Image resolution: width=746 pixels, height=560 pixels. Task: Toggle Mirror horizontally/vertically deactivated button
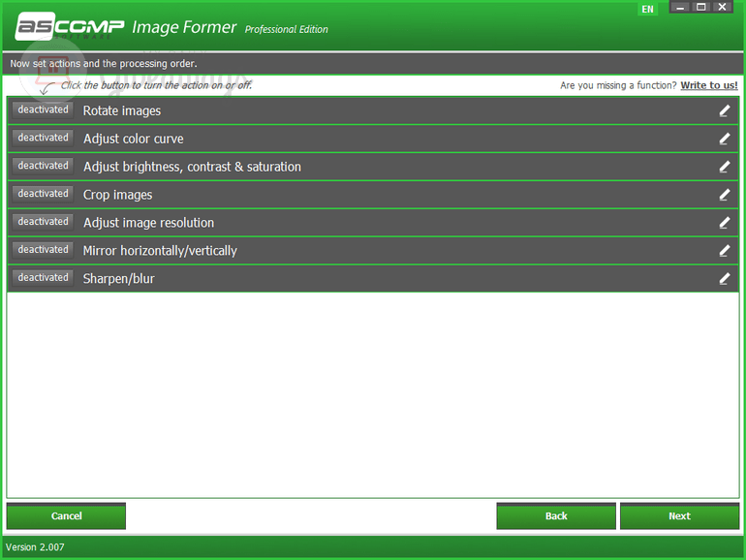pyautogui.click(x=43, y=250)
